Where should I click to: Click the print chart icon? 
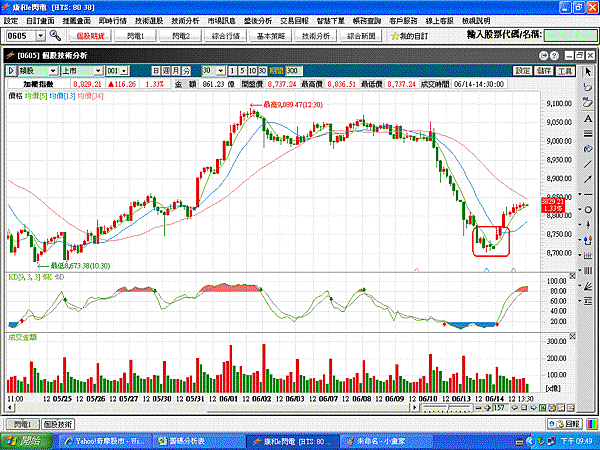pos(552,408)
